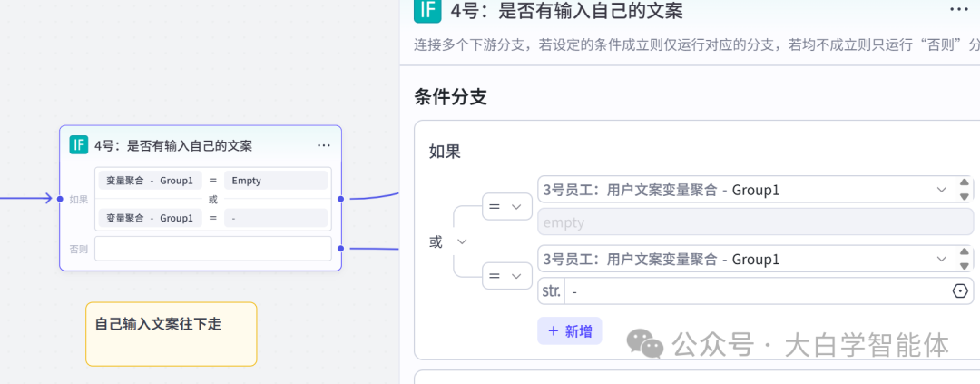Click the IF icon in the panel header
This screenshot has height=384, width=980.
pos(427,11)
